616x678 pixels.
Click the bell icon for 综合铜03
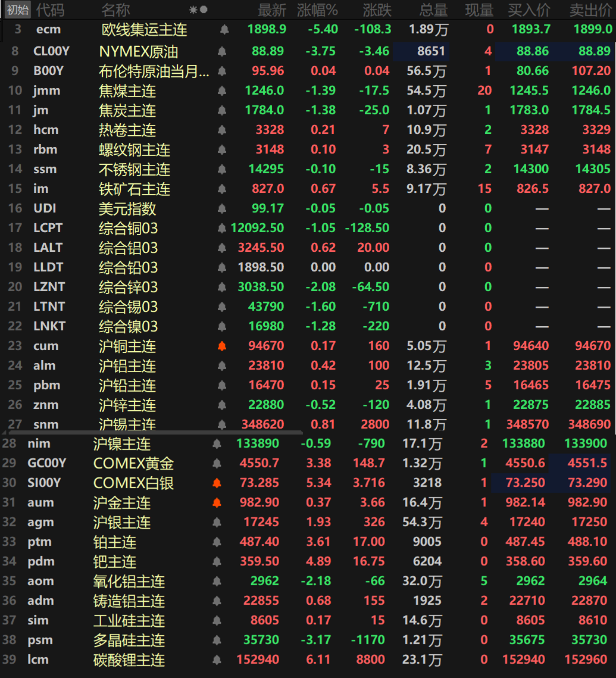pyautogui.click(x=221, y=227)
